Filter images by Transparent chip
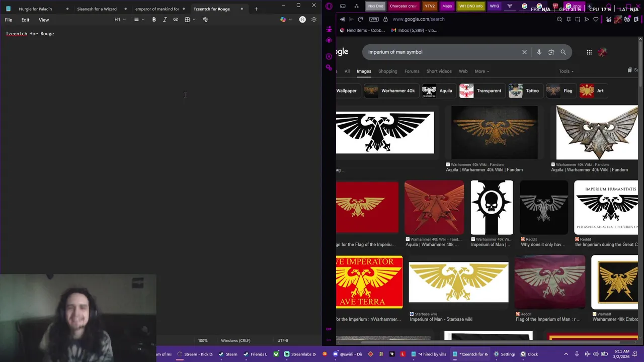The height and width of the screenshot is (362, 644). 481,91
